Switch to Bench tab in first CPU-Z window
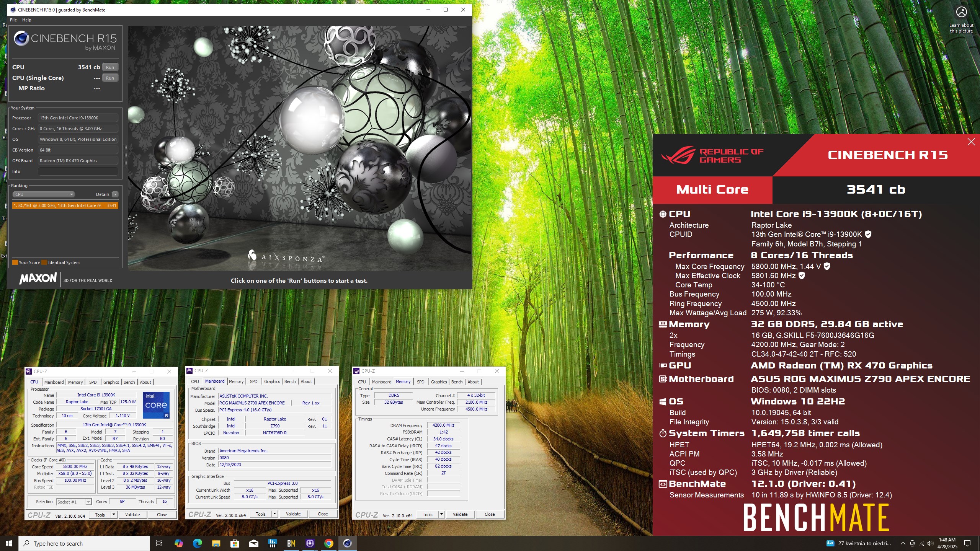 [129, 382]
